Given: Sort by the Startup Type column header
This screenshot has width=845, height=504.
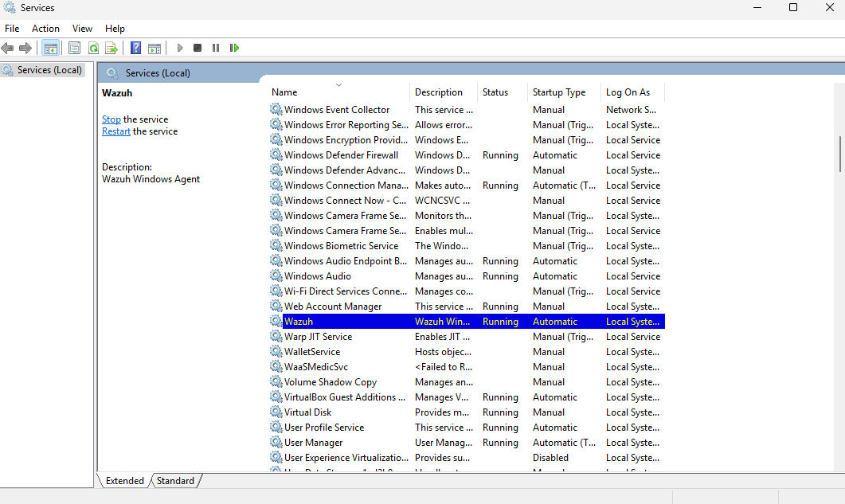Looking at the screenshot, I should (559, 92).
